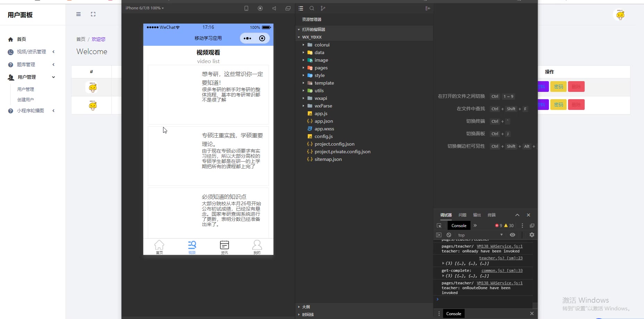The width and height of the screenshot is (644, 319).
Task: Click the yellow 密码 button in second row
Action: [x=559, y=105]
